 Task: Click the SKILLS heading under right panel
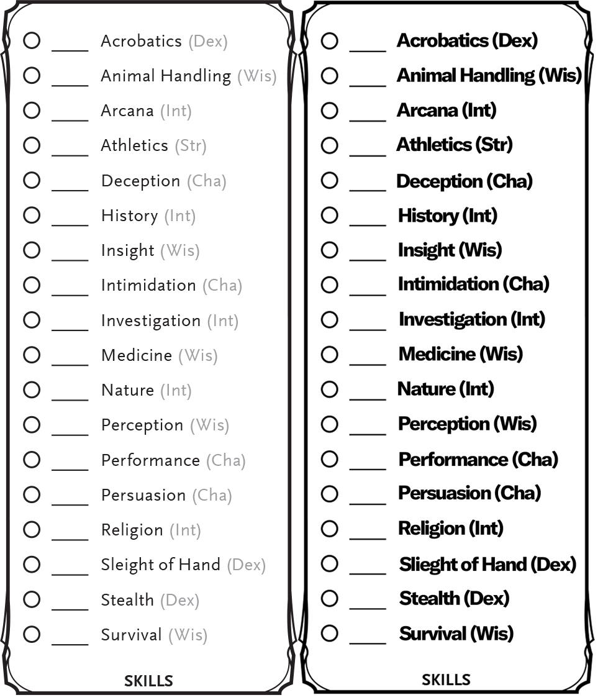coord(446,680)
